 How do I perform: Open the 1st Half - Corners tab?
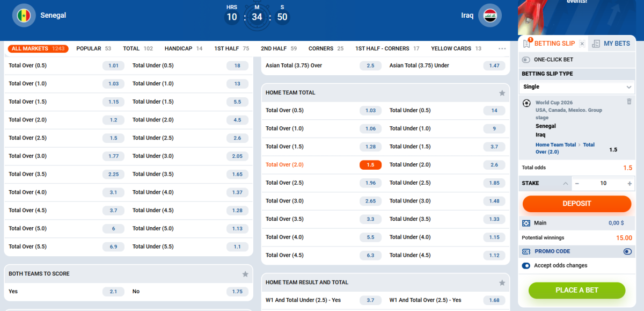[x=387, y=48]
